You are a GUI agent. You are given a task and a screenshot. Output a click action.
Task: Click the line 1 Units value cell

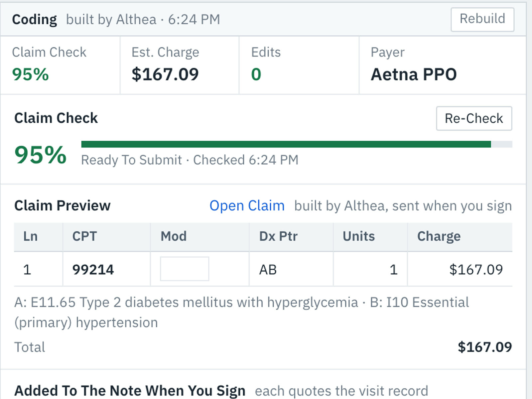pos(370,269)
